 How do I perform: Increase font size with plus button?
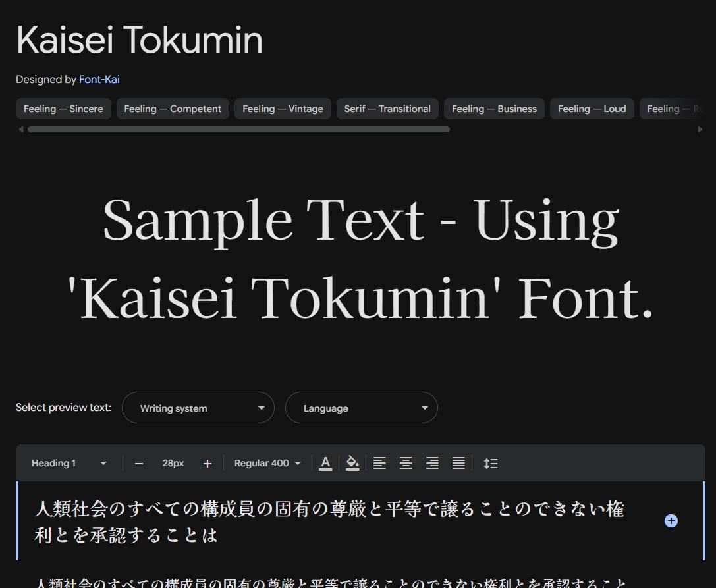coord(207,464)
